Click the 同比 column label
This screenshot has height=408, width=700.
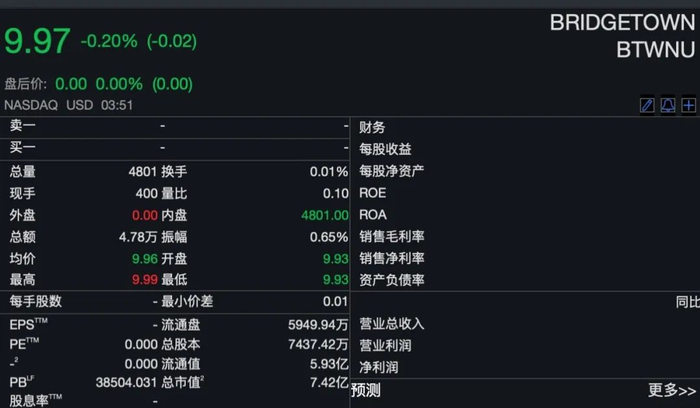(687, 302)
